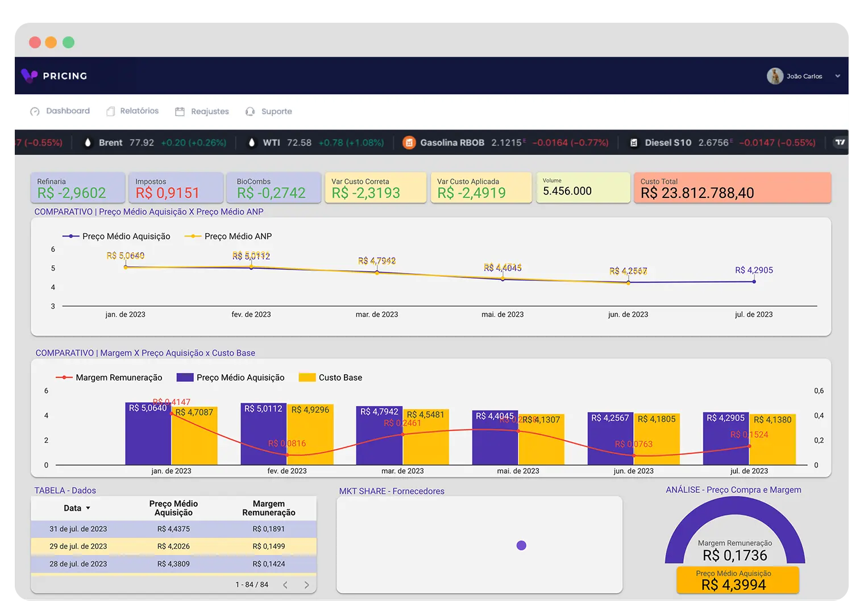Sort by Preço Médio Aquisição header
Screen dimensions: 868x613
[x=173, y=508]
